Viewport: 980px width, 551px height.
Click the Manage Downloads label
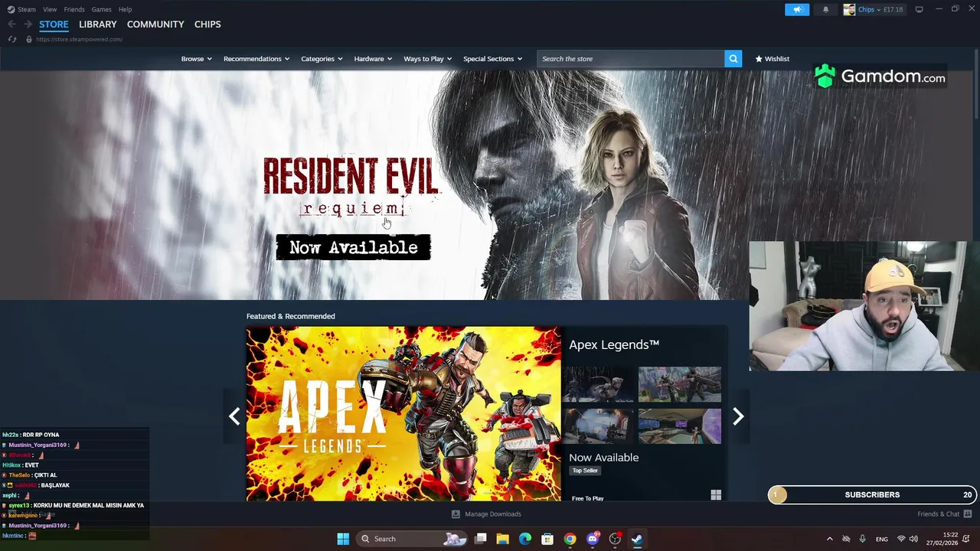point(493,514)
